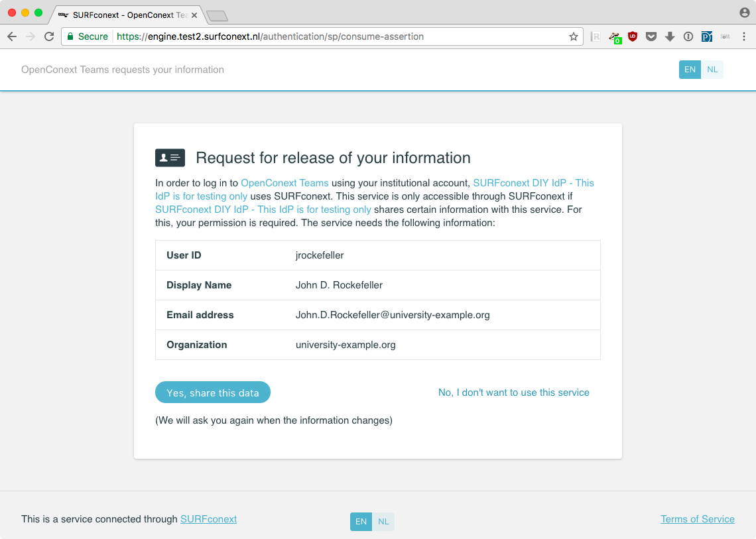Select EN in the footer language switcher
This screenshot has height=539, width=756.
tap(361, 522)
